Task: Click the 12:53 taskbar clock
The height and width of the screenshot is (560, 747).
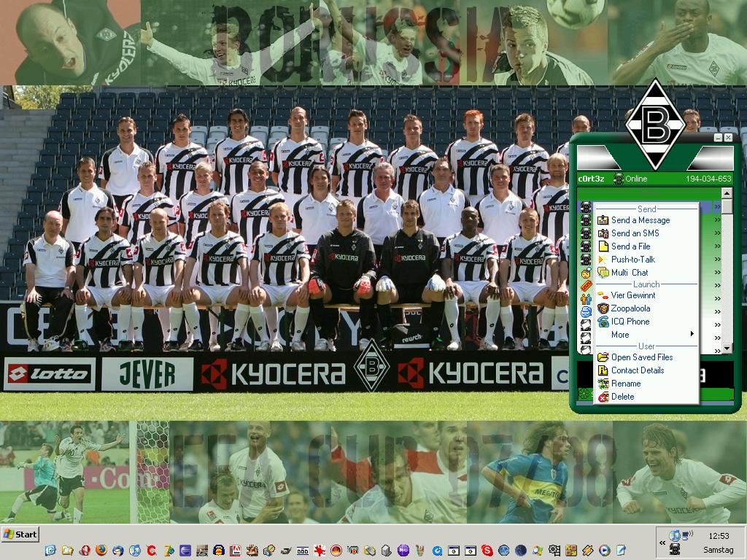Action: (719, 536)
